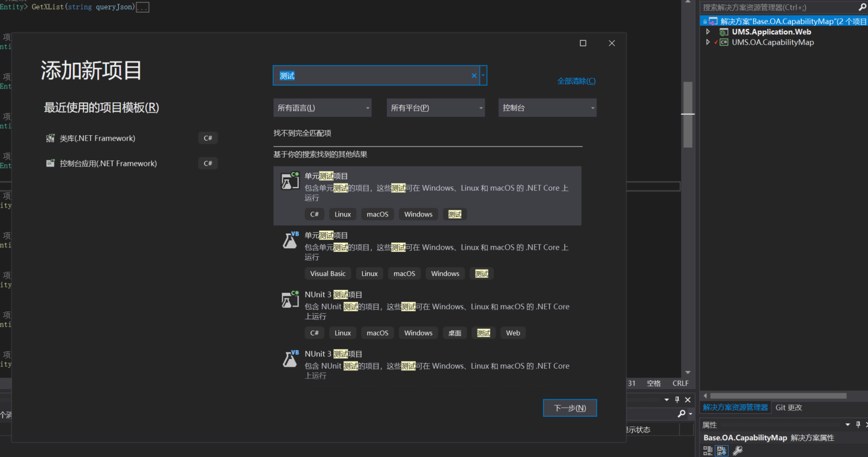Open the All Languages filter dropdown
Image resolution: width=868 pixels, height=457 pixels.
pyautogui.click(x=322, y=108)
